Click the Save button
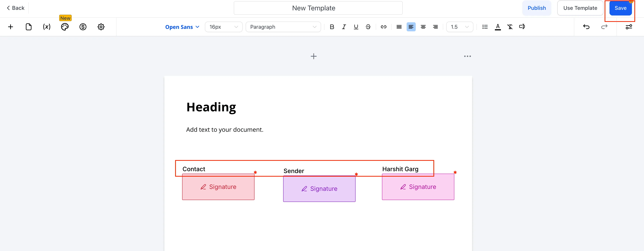Screen dimensions: 644x251 [x=620, y=8]
